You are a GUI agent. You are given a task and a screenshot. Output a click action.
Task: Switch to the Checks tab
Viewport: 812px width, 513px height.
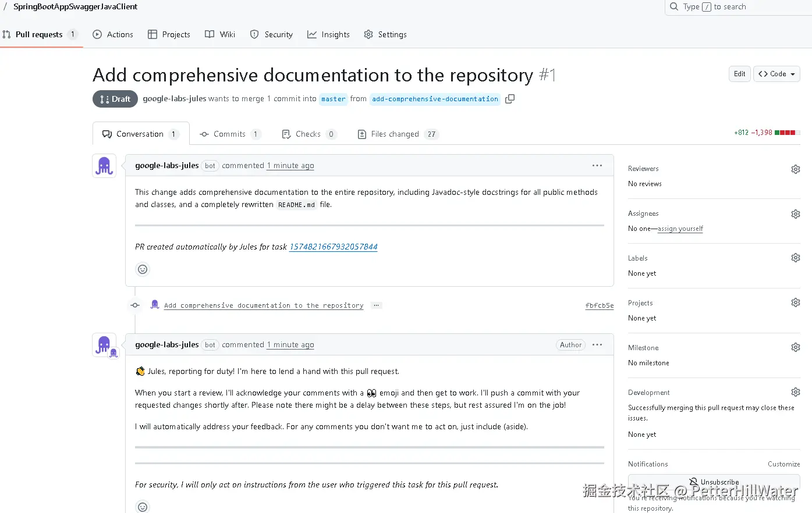tap(309, 134)
